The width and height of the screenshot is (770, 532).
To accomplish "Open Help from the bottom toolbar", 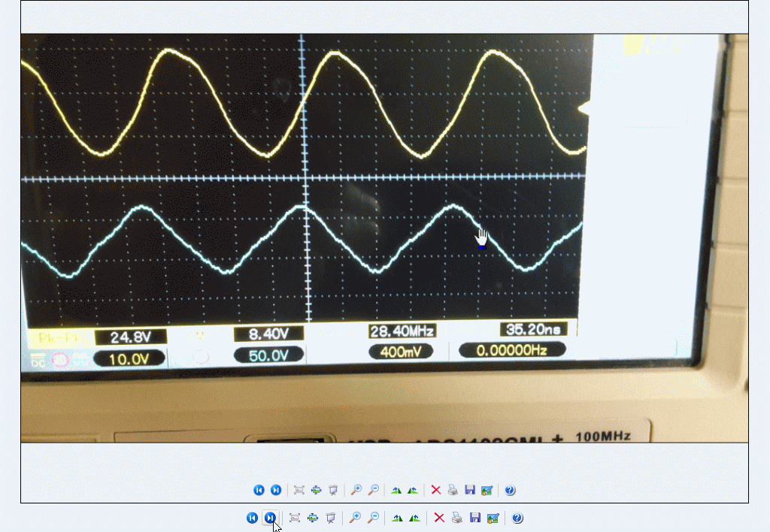I will coord(517,518).
